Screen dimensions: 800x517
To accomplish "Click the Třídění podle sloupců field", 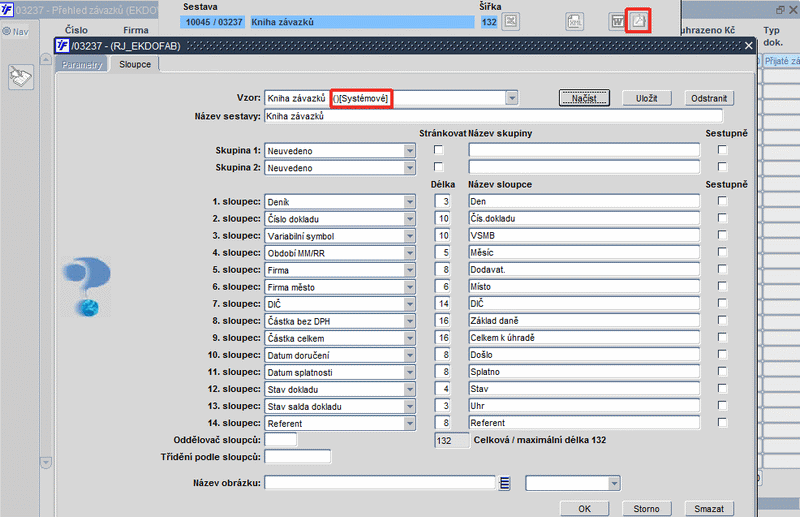I will click(x=297, y=457).
